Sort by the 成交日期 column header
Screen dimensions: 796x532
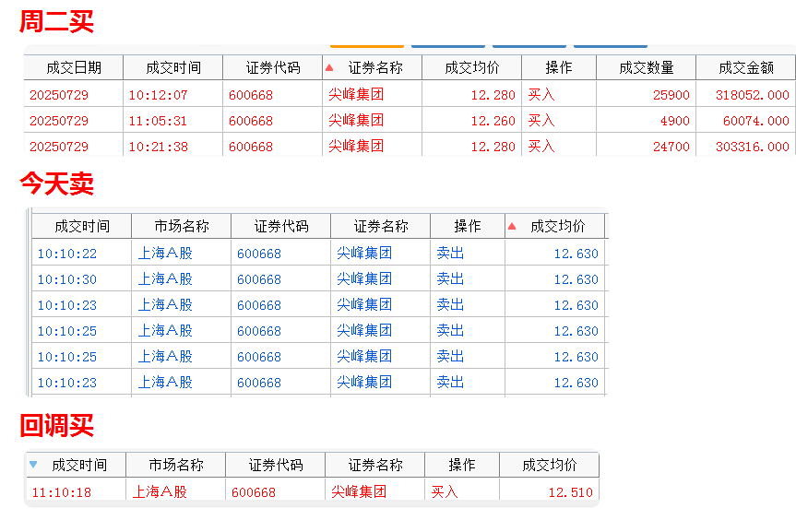(74, 67)
